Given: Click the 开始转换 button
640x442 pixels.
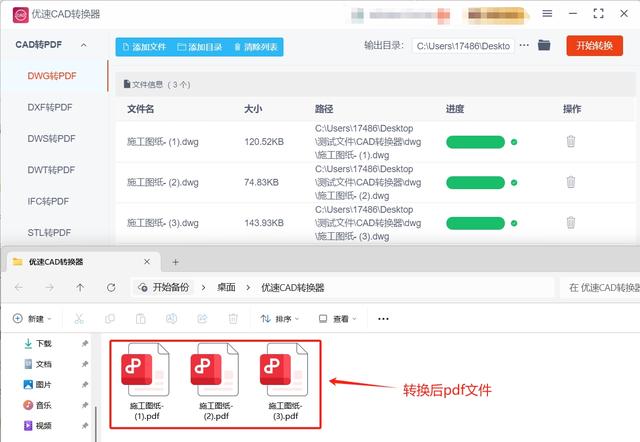Looking at the screenshot, I should click(595, 46).
